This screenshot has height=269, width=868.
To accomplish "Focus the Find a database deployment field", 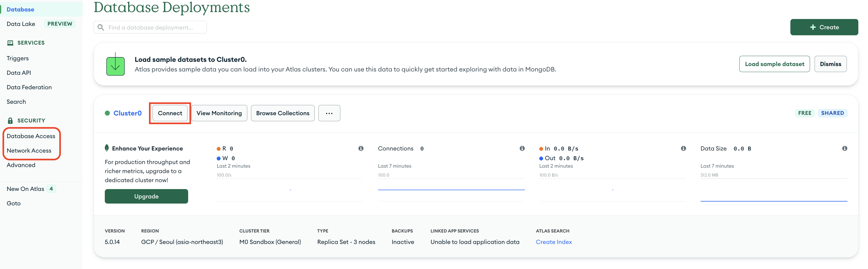I will click(x=150, y=27).
